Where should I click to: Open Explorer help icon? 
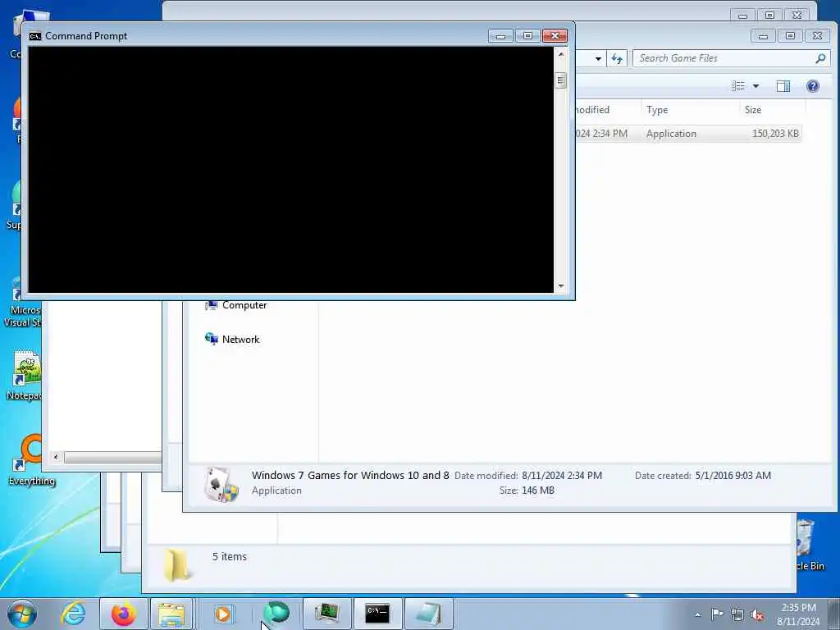(813, 85)
